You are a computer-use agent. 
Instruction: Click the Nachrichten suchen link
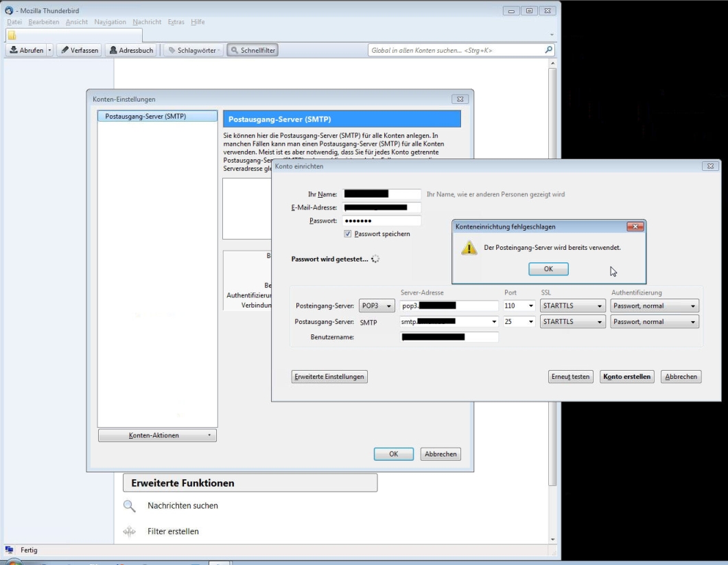pyautogui.click(x=183, y=505)
